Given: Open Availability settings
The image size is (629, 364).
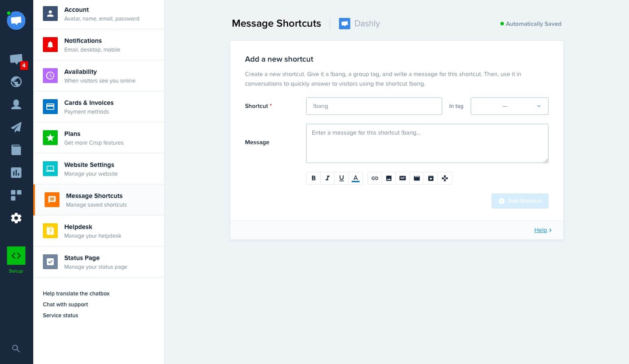Looking at the screenshot, I should pyautogui.click(x=99, y=76).
